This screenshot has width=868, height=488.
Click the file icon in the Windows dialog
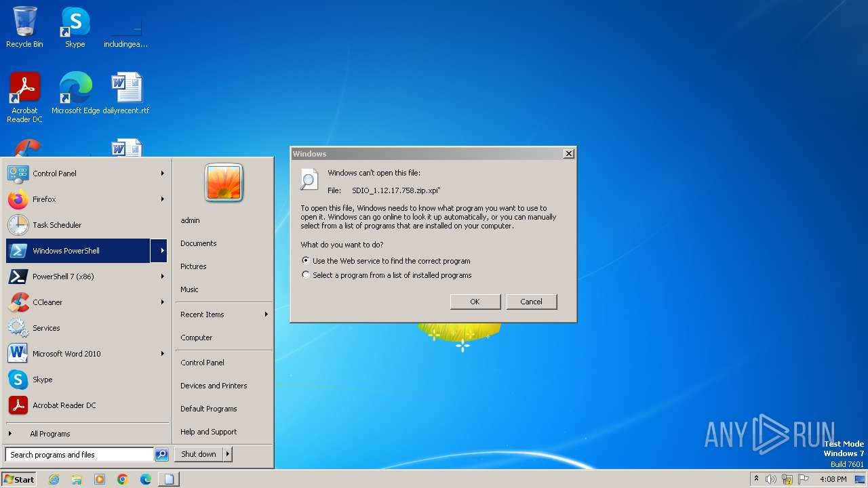(309, 178)
